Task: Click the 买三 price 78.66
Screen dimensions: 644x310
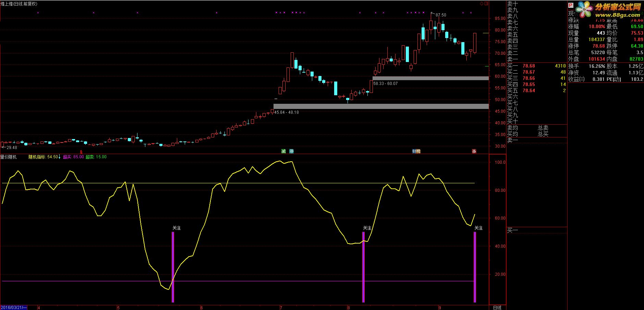Action: (x=529, y=78)
